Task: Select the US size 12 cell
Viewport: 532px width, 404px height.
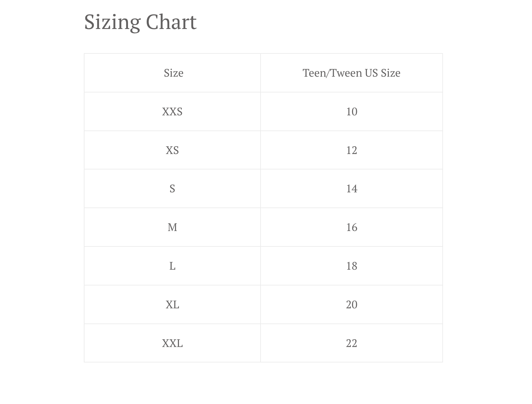Action: pos(351,150)
